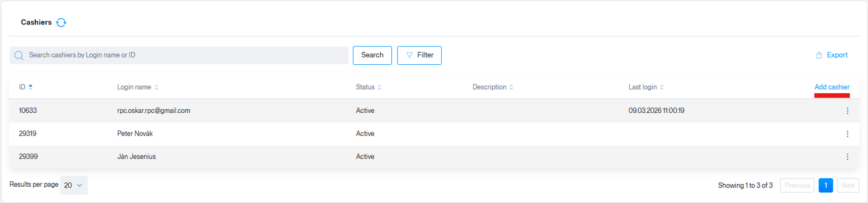
Task: Open the three-dot menu for Ján Jesenius
Action: [x=847, y=157]
